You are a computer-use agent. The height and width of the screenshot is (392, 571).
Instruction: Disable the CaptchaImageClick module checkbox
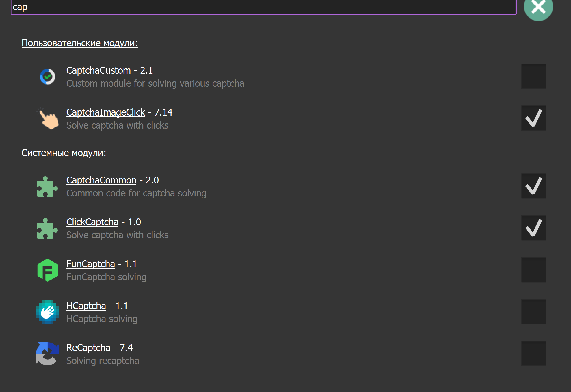click(533, 118)
